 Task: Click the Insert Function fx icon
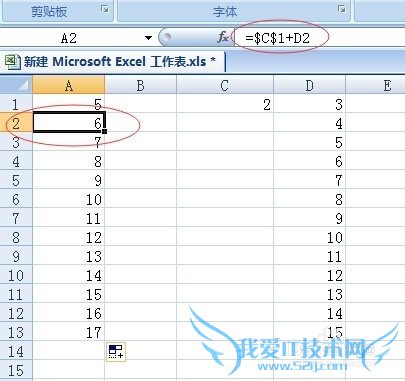click(x=222, y=37)
